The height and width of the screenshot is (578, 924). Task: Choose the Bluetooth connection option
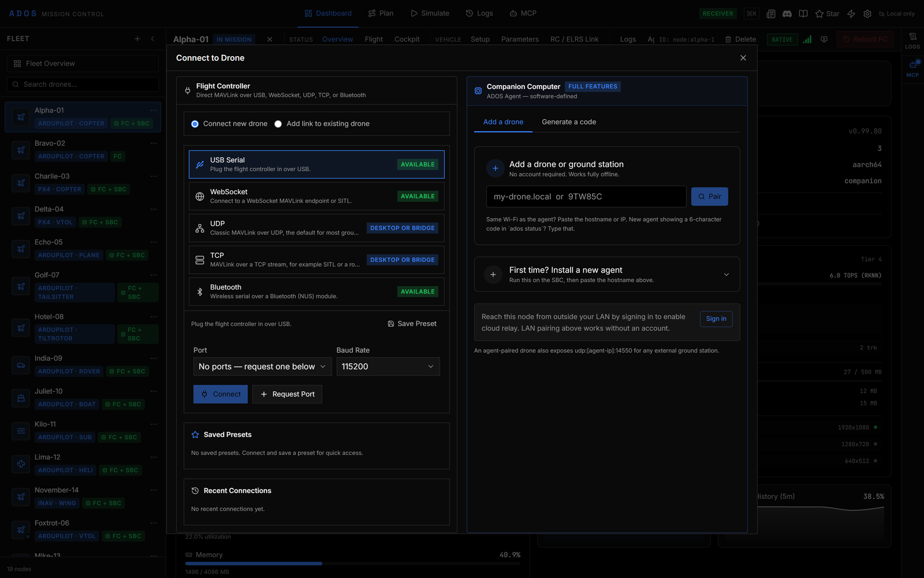tap(316, 292)
